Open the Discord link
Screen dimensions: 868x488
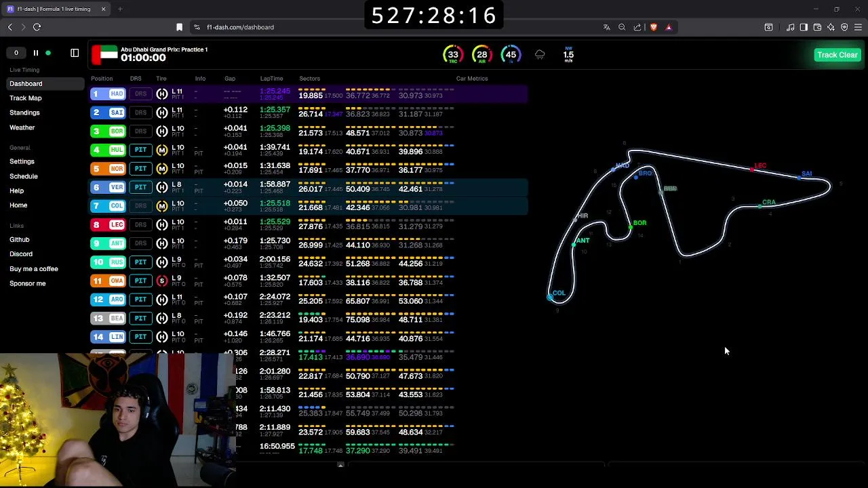(21, 254)
